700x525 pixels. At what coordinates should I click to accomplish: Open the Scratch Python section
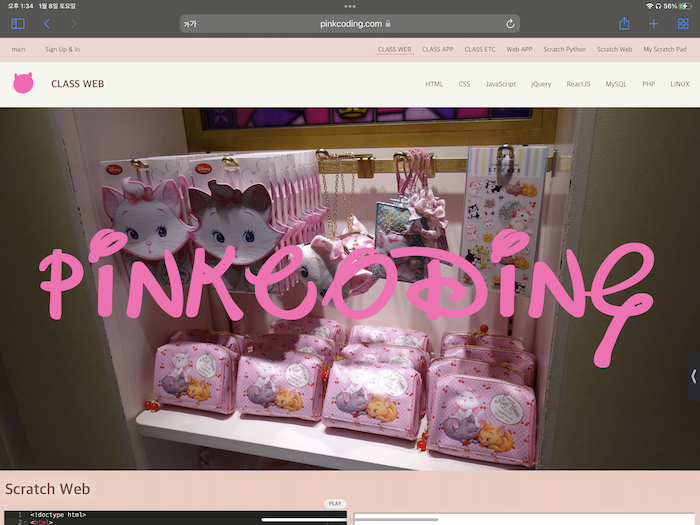tap(565, 50)
